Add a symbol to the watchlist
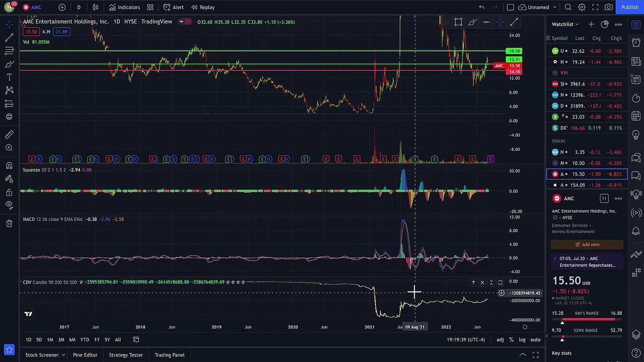644x362 pixels. [x=591, y=24]
